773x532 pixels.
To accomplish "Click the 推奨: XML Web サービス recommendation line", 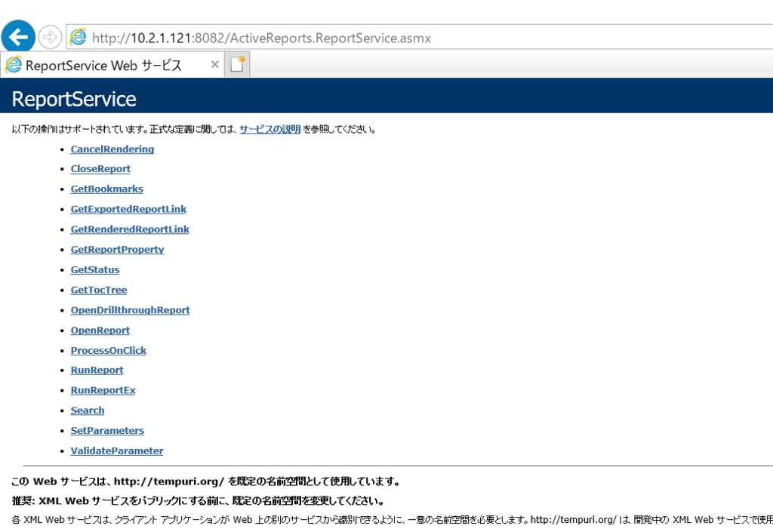I will coord(197,502).
